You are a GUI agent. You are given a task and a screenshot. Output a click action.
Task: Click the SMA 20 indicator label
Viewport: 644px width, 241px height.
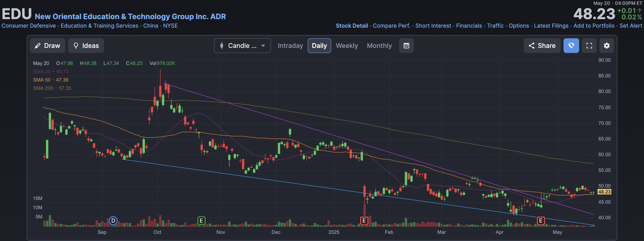[x=51, y=72]
